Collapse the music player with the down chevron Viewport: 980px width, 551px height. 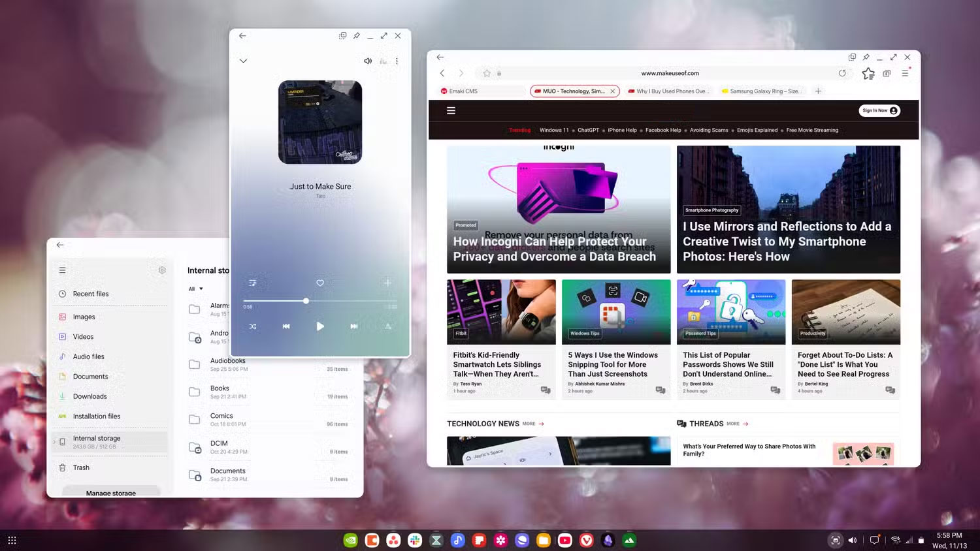(243, 61)
